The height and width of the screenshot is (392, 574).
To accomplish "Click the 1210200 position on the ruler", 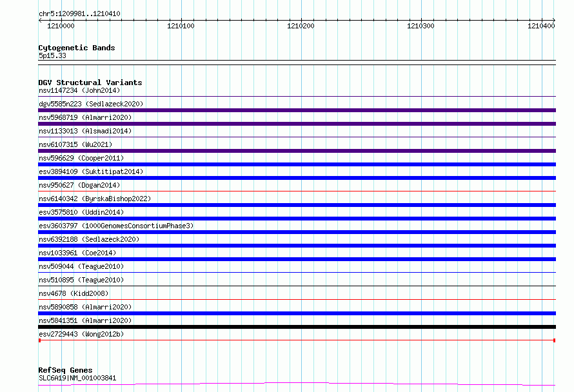I will point(301,26).
